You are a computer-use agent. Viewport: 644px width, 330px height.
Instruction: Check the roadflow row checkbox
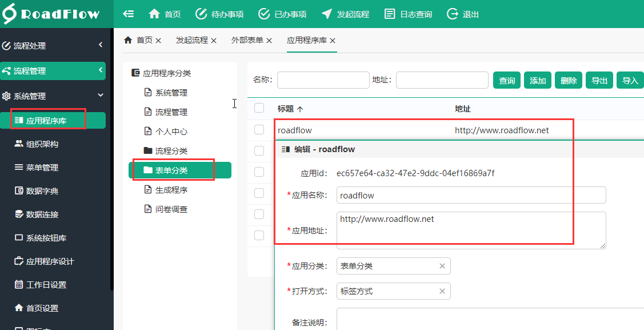click(x=259, y=130)
